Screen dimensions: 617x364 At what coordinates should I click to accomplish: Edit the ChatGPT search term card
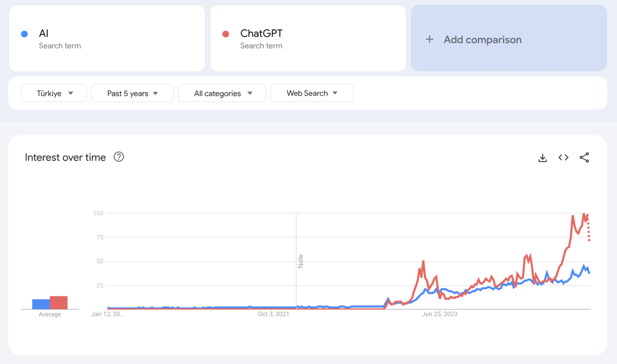point(308,39)
